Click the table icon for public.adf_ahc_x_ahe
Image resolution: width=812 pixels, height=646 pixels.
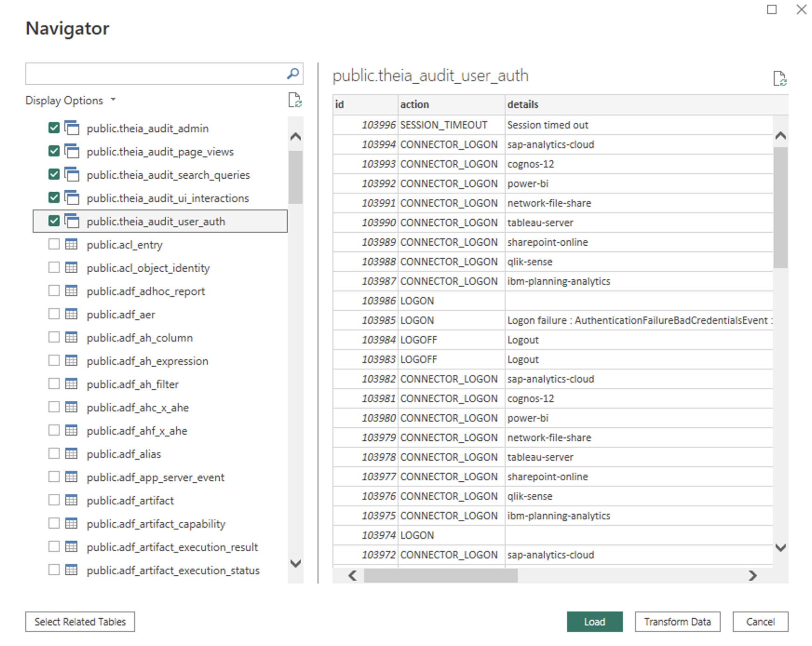71,407
